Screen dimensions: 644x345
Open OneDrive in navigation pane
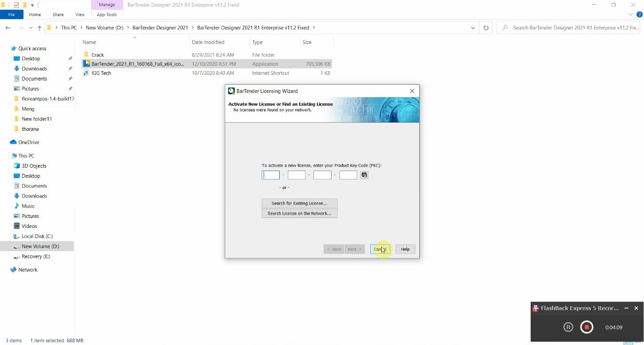click(28, 142)
